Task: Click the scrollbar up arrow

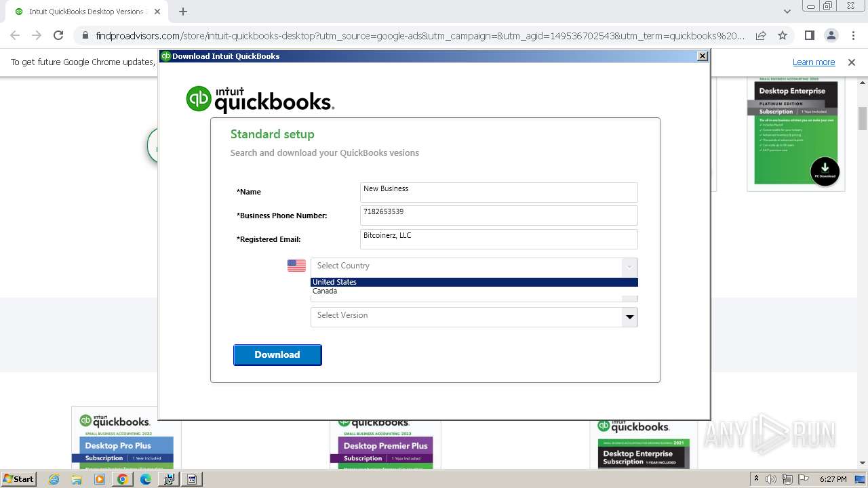Action: (x=863, y=81)
